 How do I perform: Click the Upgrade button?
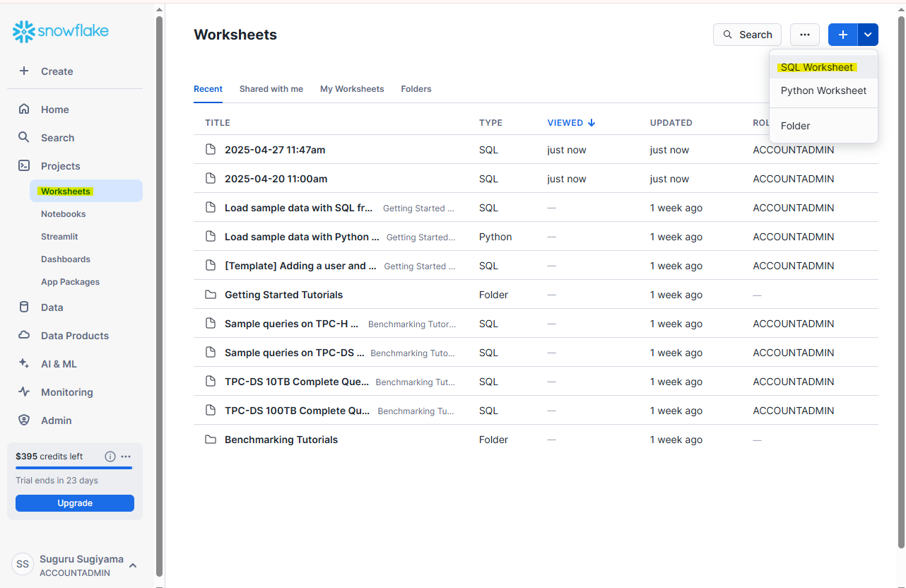(75, 503)
